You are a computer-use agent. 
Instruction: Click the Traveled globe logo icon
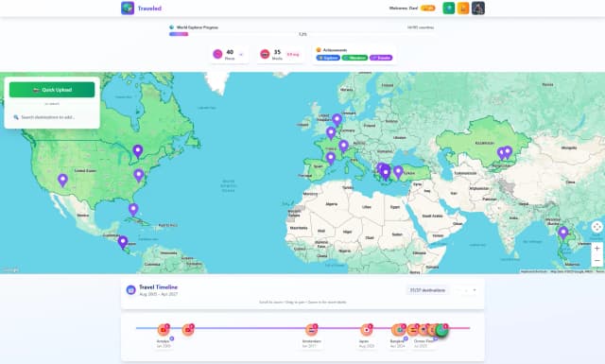pyautogui.click(x=128, y=9)
